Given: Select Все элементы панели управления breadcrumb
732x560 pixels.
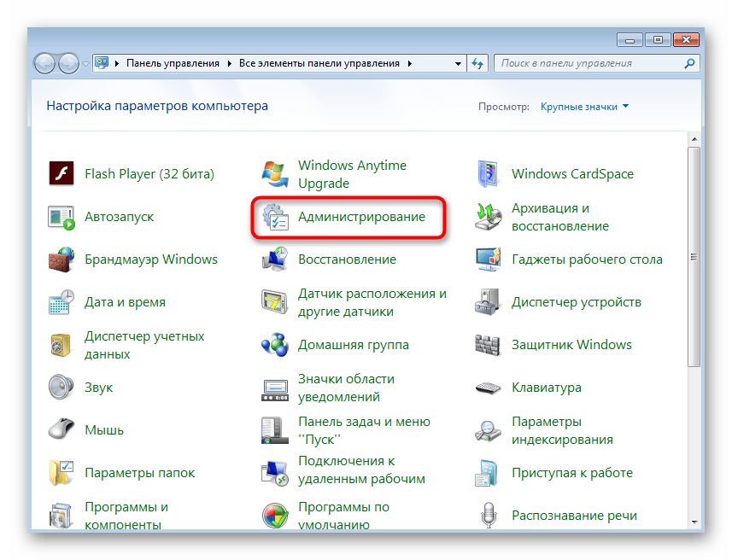Looking at the screenshot, I should tap(319, 63).
